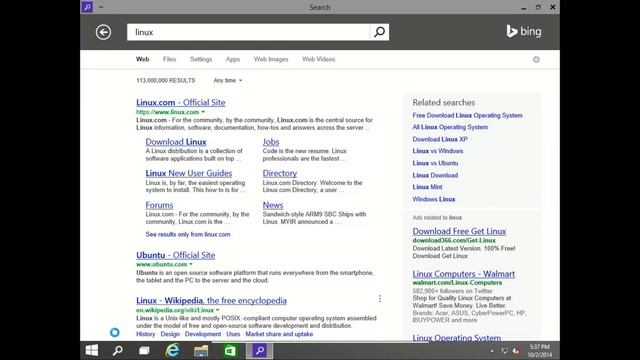Show hidden tray icons arrow
The width and height of the screenshot is (640, 360).
point(492,351)
